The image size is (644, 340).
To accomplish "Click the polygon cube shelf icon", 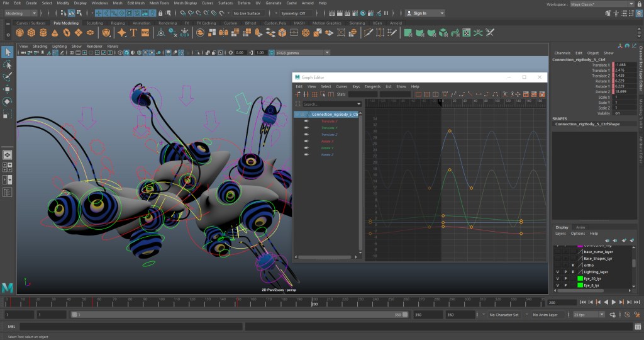I will [32, 32].
